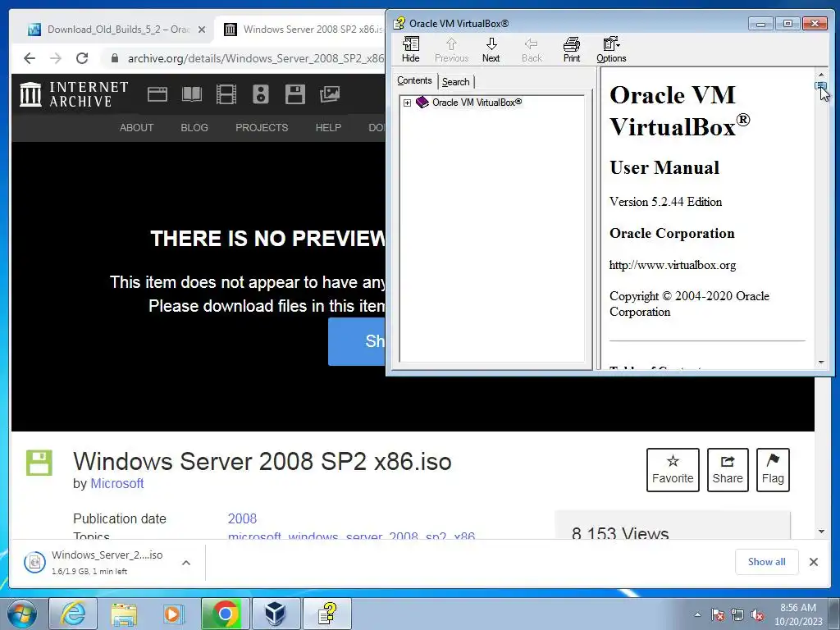The width and height of the screenshot is (840, 630).
Task: Open the Web icon in Internet Archive bar
Action: tap(157, 94)
